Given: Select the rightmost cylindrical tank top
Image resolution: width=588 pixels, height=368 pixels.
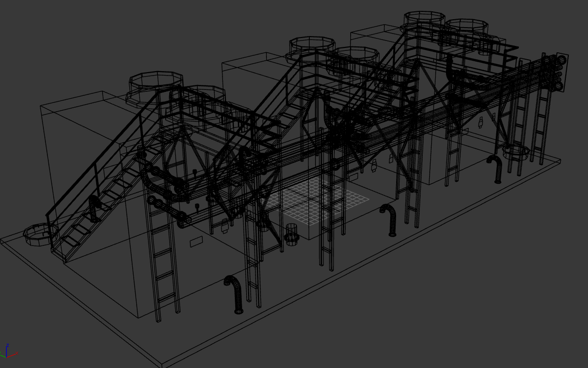Looking at the screenshot, I should [466, 27].
